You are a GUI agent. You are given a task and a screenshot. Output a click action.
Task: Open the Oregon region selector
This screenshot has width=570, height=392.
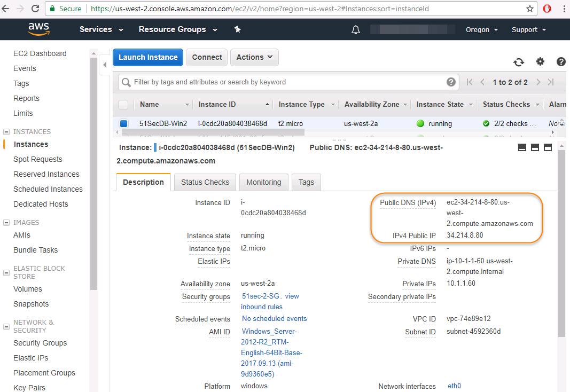pyautogui.click(x=482, y=30)
